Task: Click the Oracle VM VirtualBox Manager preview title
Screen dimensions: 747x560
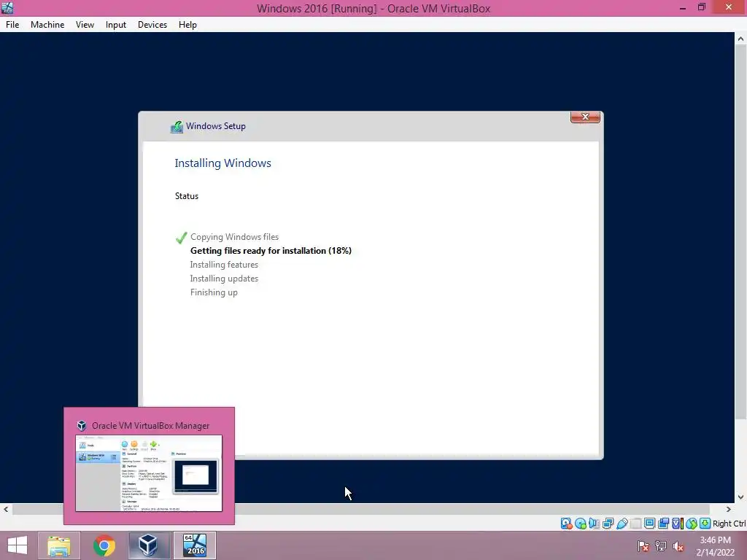Action: tap(150, 426)
